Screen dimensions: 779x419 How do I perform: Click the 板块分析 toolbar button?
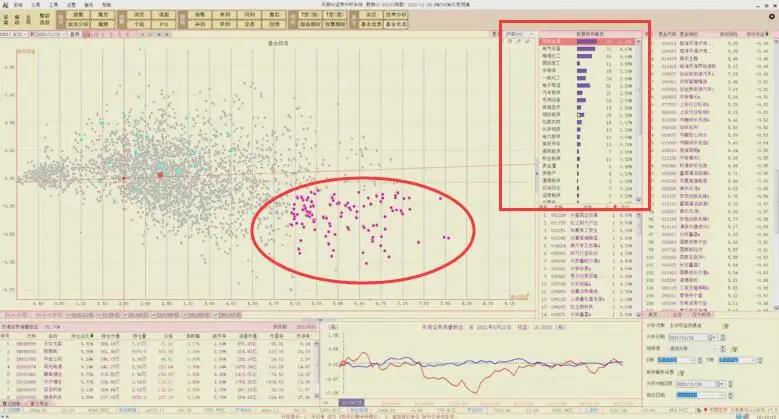pyautogui.click(x=78, y=24)
